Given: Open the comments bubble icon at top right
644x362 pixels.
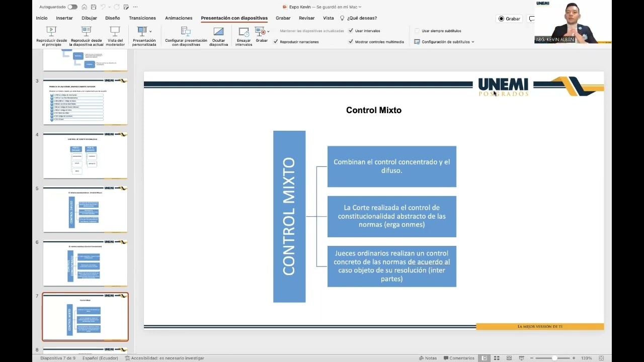Looking at the screenshot, I should tap(531, 19).
